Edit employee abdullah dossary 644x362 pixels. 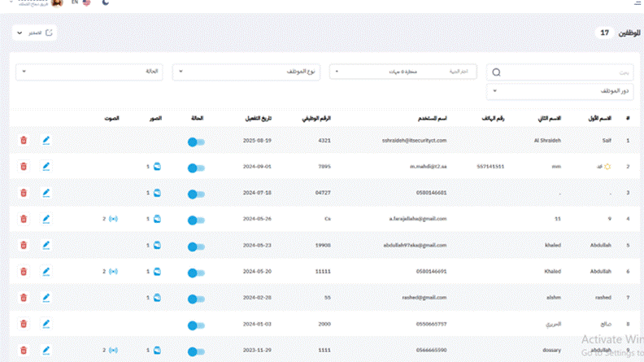(46, 351)
